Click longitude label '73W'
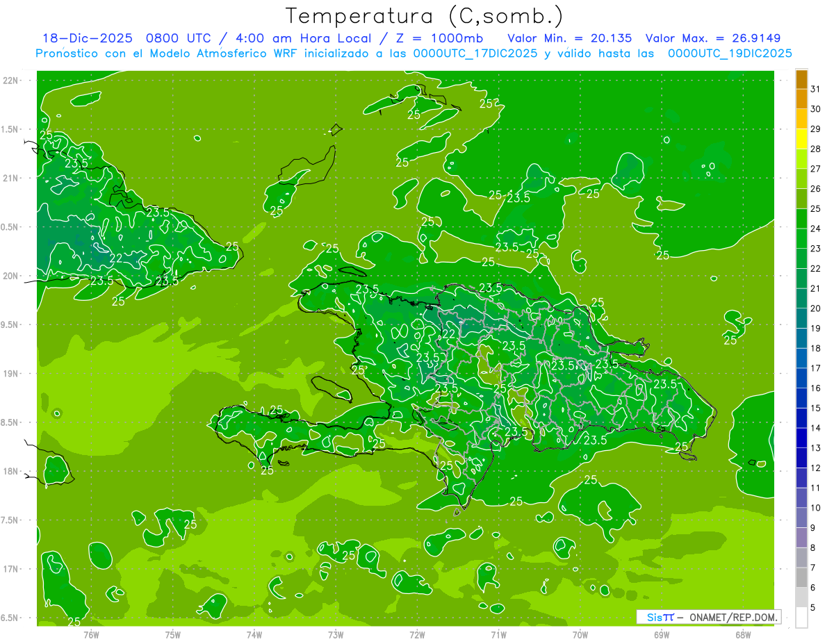This screenshot has width=834, height=644. click(336, 635)
